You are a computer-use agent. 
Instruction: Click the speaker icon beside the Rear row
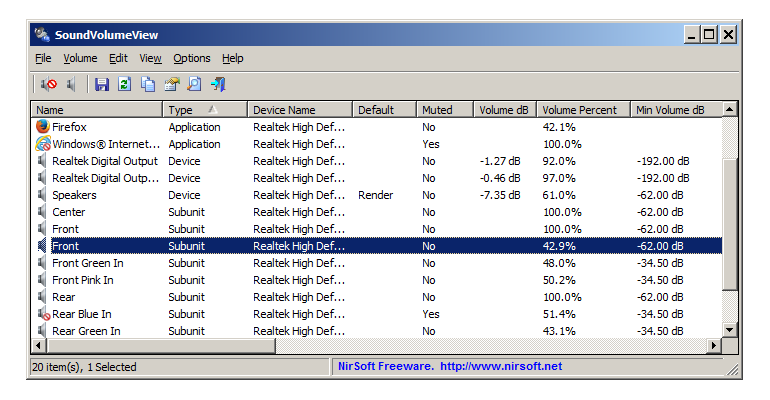(x=43, y=297)
